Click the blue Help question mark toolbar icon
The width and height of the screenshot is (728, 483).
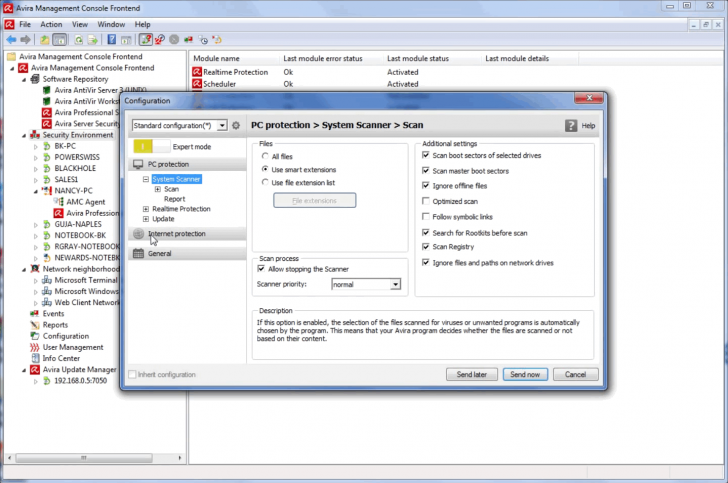coord(111,40)
